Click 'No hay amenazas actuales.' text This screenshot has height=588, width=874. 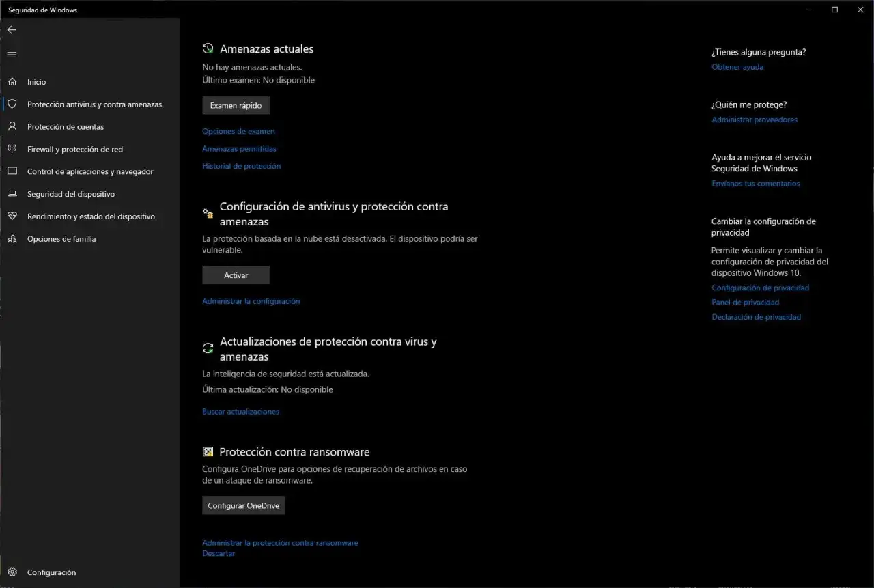tap(252, 67)
